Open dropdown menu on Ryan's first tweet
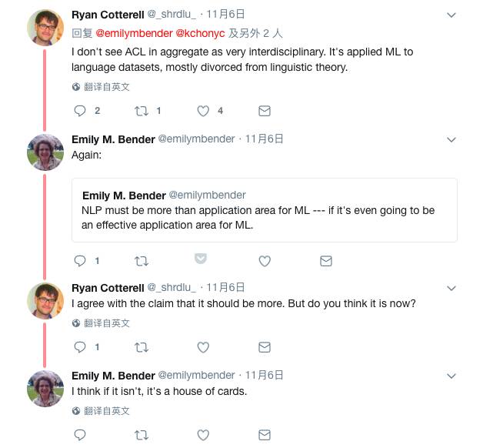 point(451,15)
